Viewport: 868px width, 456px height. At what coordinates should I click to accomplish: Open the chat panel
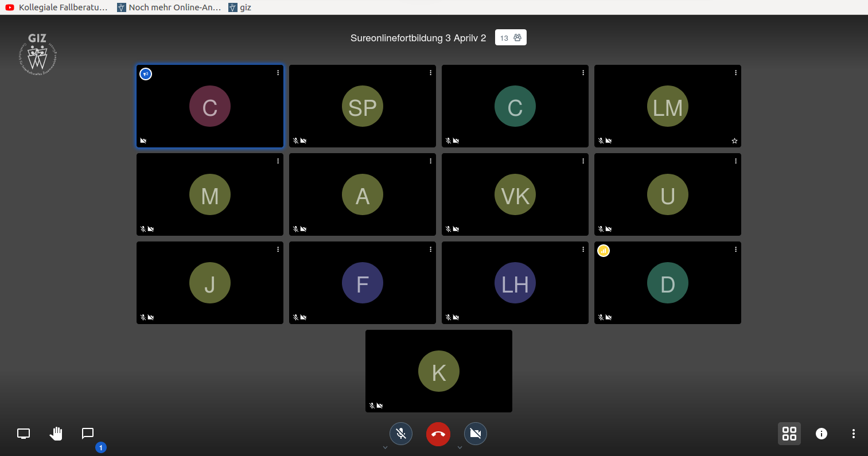[88, 434]
